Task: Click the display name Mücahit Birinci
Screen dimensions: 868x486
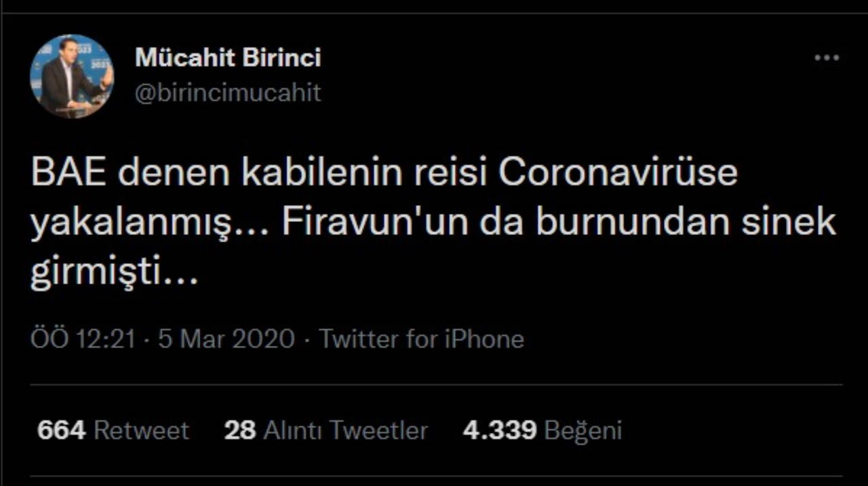Action: pyautogui.click(x=228, y=58)
